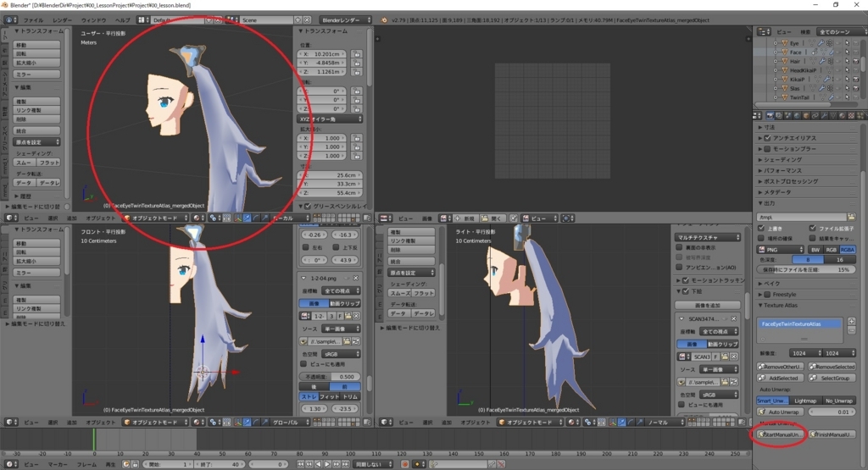Open the XYZオイラー角 rotation mode dropdown
Screen dimensions: 868x470
coord(331,119)
